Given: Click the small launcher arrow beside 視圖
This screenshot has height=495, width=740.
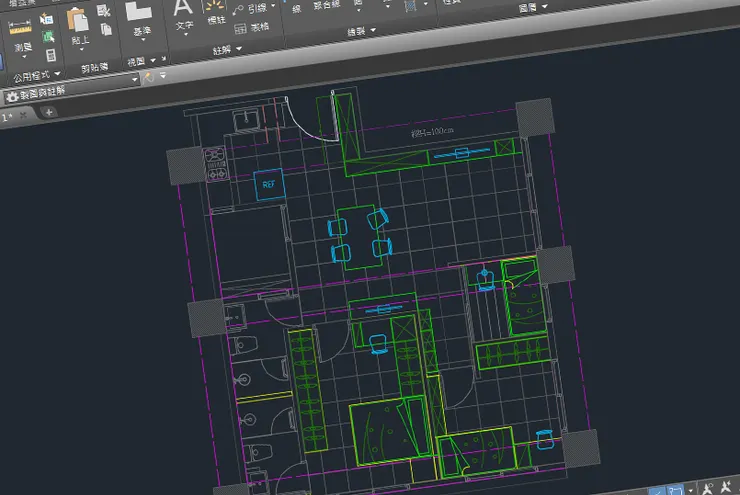Looking at the screenshot, I should click(164, 59).
